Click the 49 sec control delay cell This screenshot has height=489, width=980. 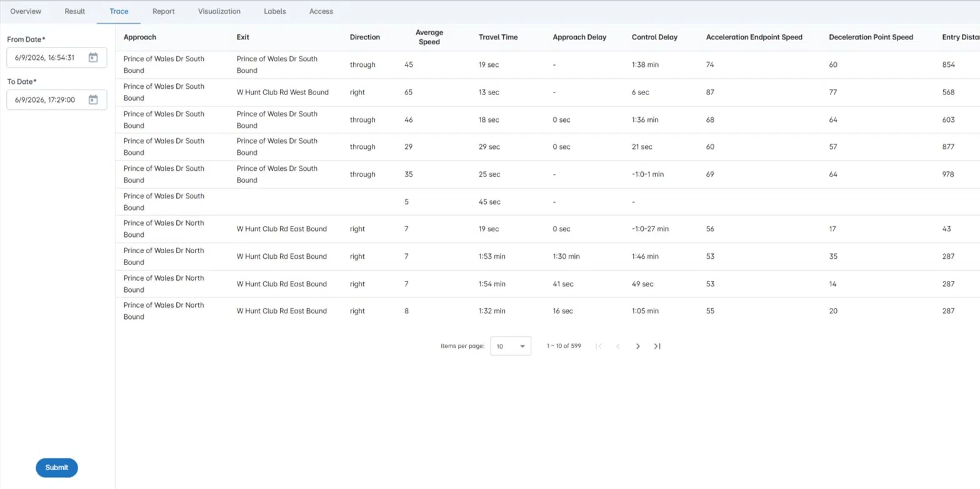642,284
